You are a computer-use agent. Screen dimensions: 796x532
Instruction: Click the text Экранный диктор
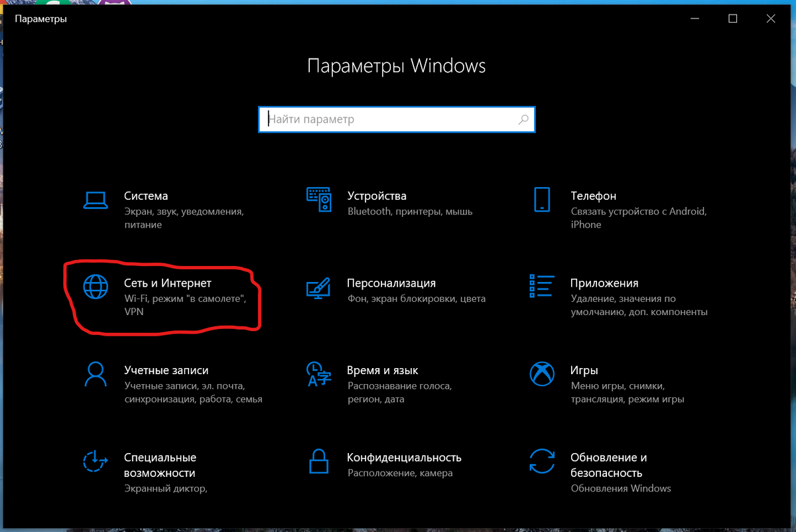pyautogui.click(x=166, y=488)
